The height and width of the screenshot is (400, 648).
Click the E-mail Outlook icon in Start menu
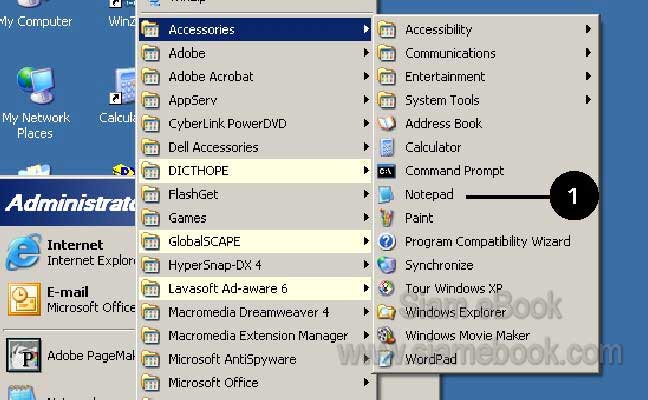24,299
